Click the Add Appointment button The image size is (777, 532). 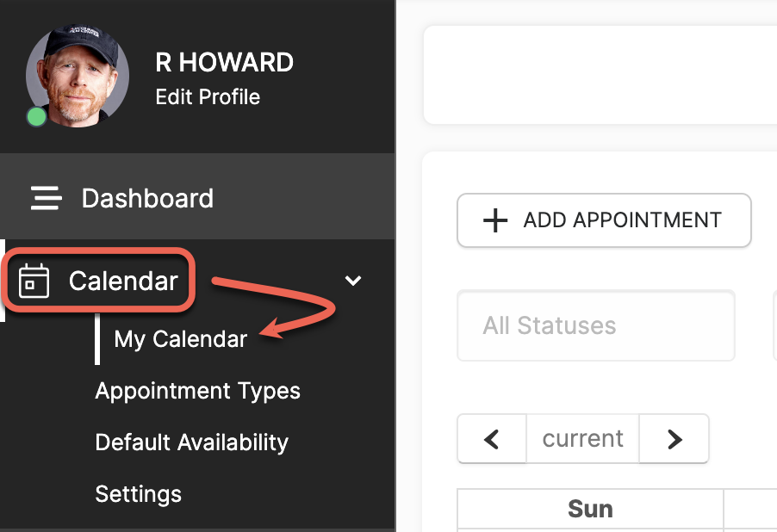coord(604,220)
